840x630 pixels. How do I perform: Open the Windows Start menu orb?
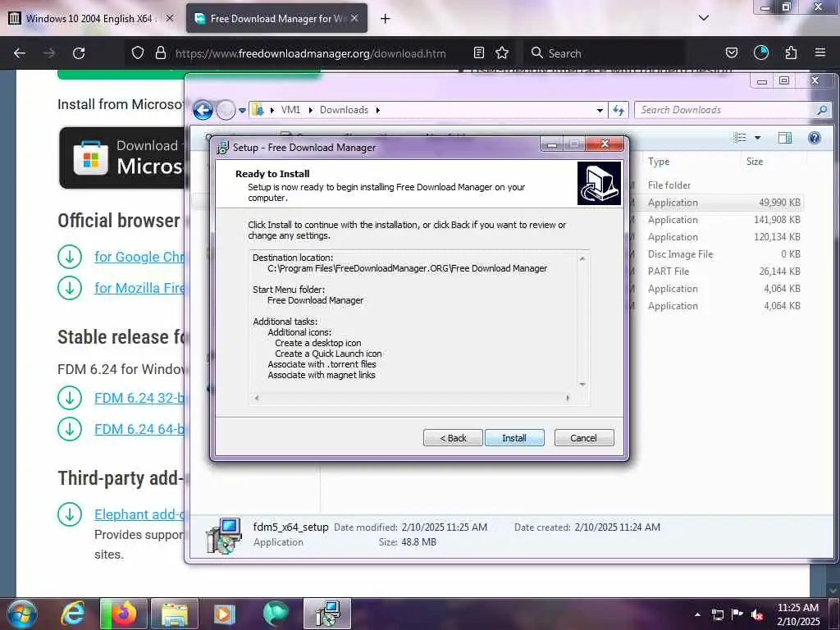22,614
